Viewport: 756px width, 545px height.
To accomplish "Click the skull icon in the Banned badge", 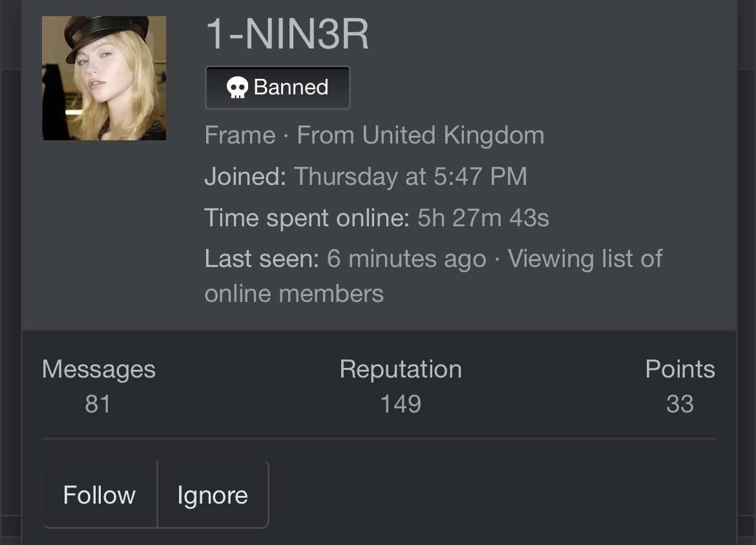I will pyautogui.click(x=238, y=87).
